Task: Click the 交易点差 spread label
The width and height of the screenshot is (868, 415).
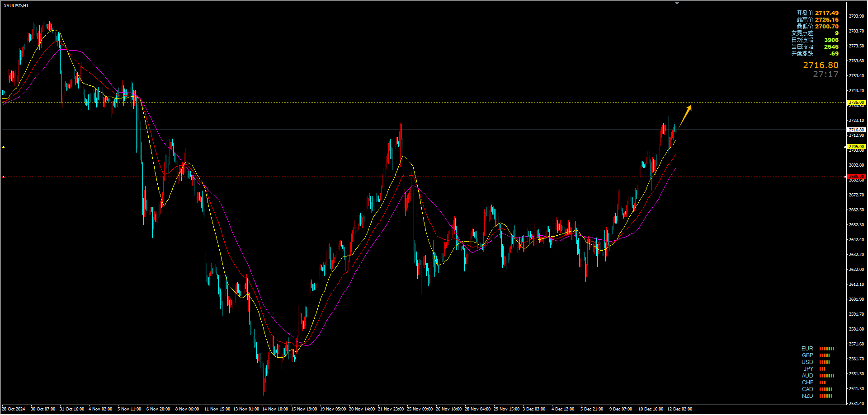Action: click(x=802, y=33)
